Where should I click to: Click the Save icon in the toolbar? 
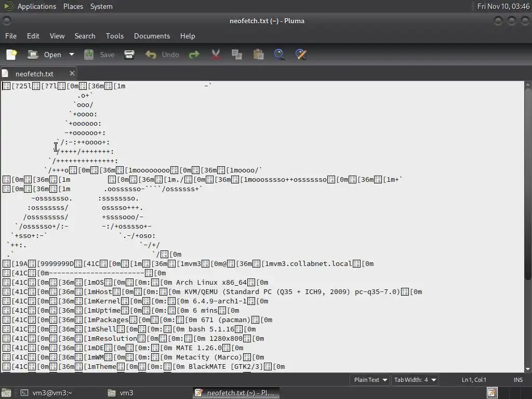tap(89, 55)
